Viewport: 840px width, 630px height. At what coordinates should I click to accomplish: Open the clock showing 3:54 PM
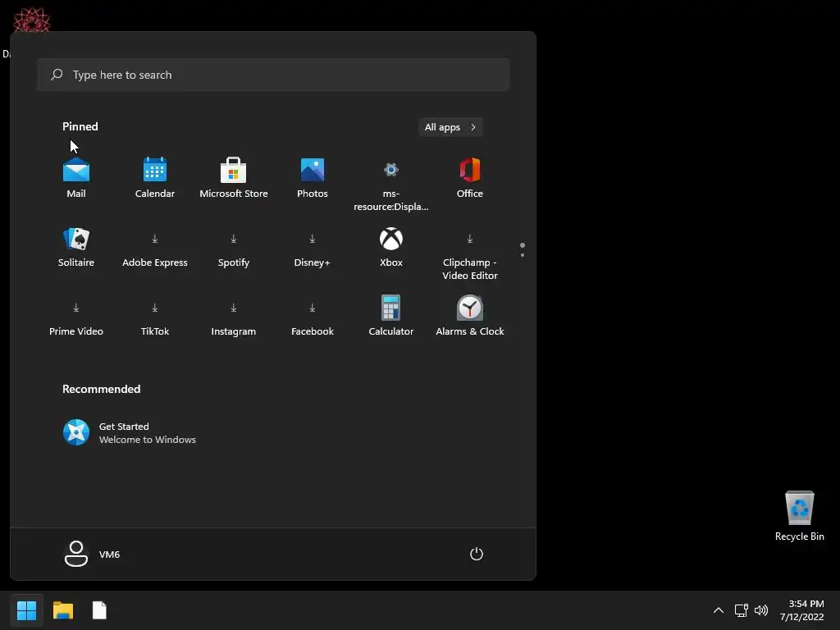click(x=802, y=610)
